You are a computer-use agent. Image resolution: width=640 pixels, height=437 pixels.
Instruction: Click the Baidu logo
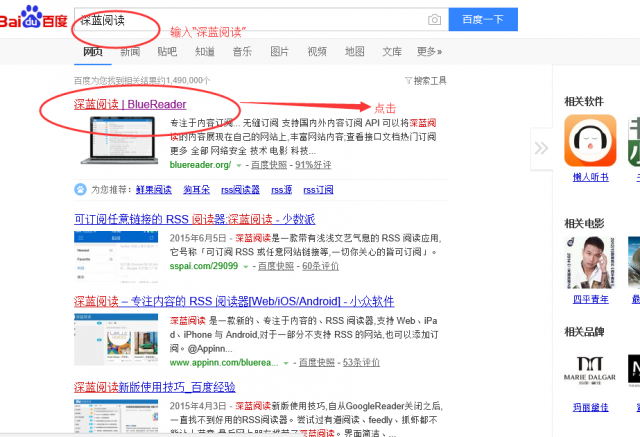pos(33,17)
